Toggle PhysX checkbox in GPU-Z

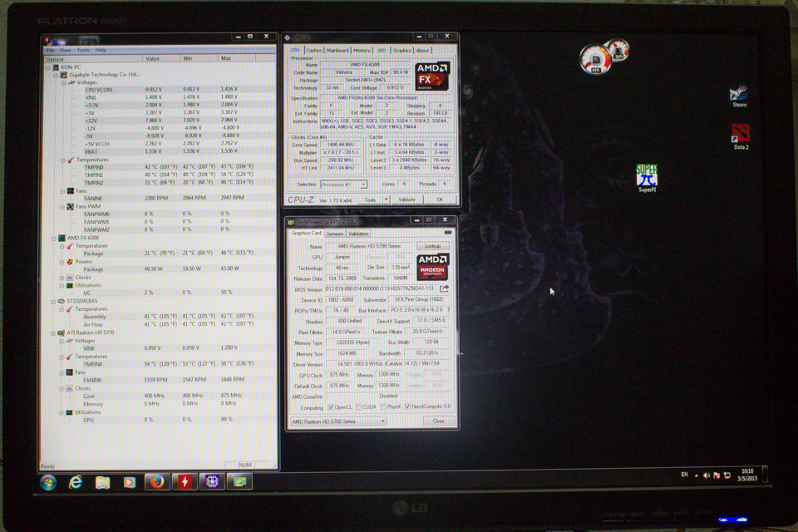[x=383, y=406]
